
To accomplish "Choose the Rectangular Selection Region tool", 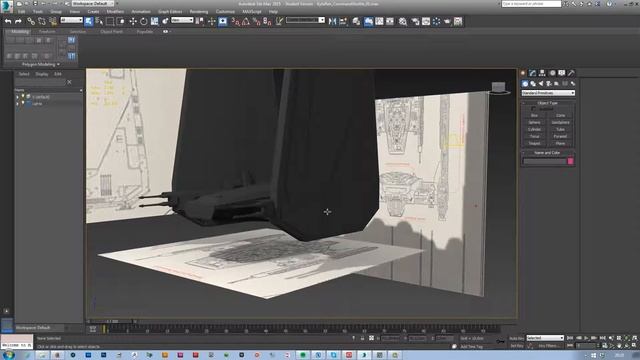I will [x=110, y=21].
